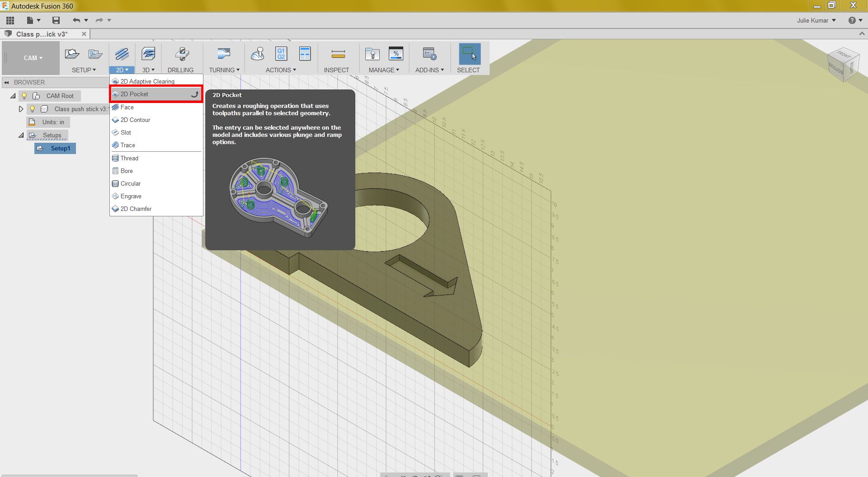868x477 pixels.
Task: Select the Drilling tool icon
Action: click(x=180, y=54)
